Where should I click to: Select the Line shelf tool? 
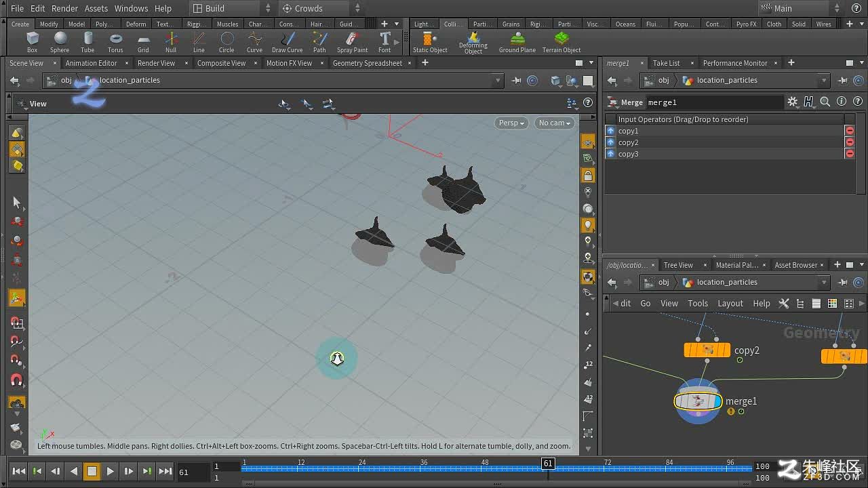pyautogui.click(x=199, y=42)
